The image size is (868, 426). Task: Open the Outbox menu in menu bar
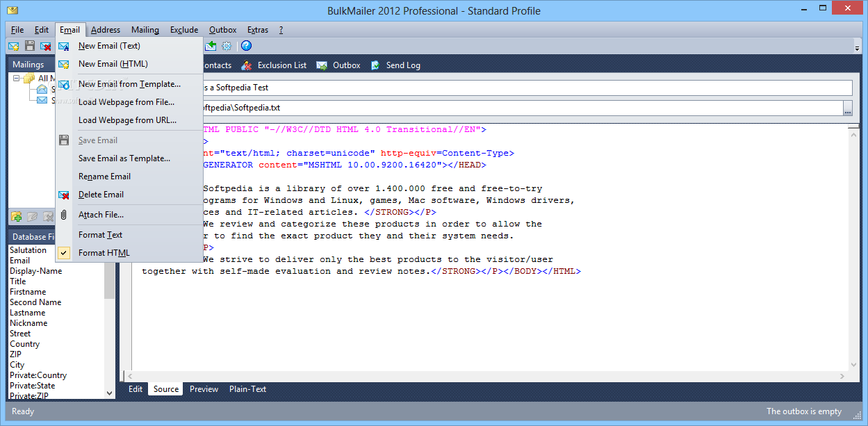[x=223, y=30]
